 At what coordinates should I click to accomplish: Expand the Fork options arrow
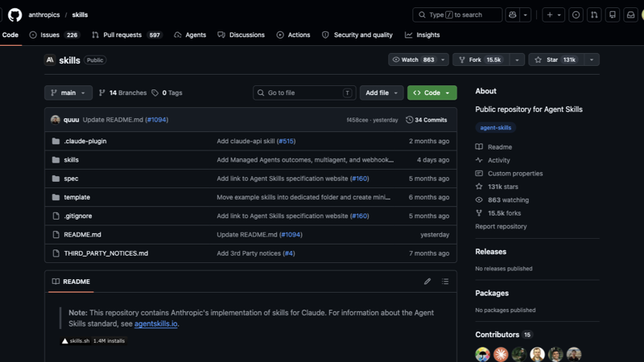[x=517, y=60]
